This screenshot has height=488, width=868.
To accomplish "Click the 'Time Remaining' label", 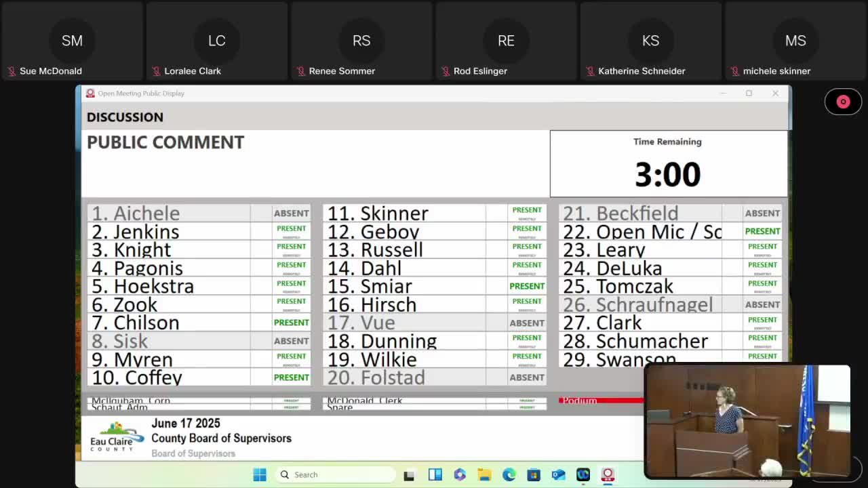I will pos(667,142).
